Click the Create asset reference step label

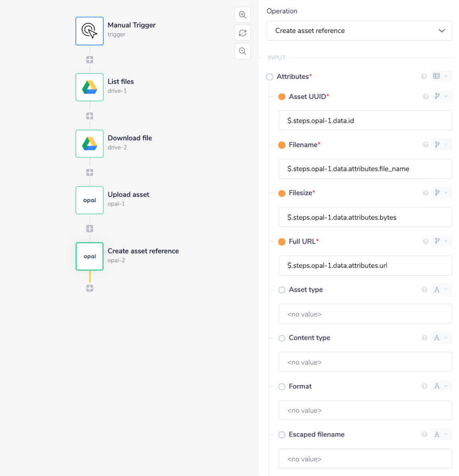coord(143,251)
